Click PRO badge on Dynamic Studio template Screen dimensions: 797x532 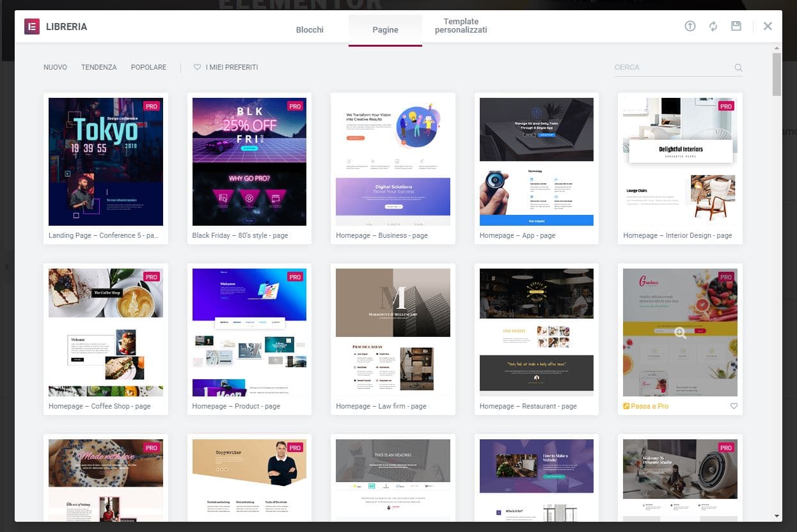(x=726, y=448)
